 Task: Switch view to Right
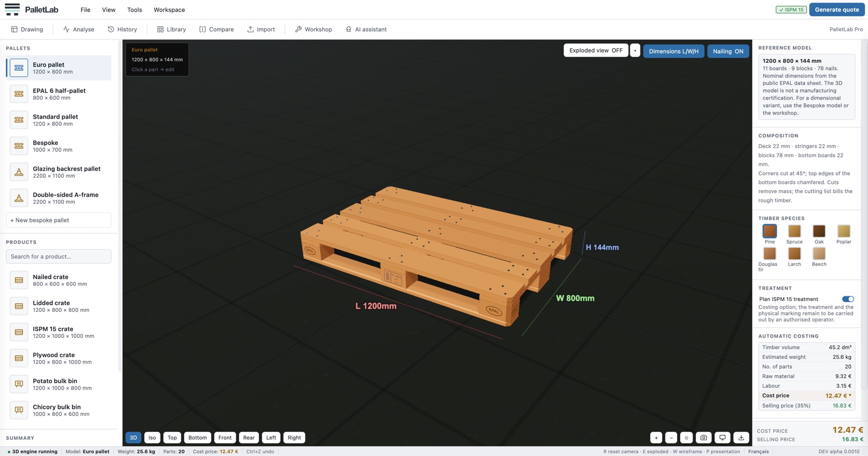[294, 438]
